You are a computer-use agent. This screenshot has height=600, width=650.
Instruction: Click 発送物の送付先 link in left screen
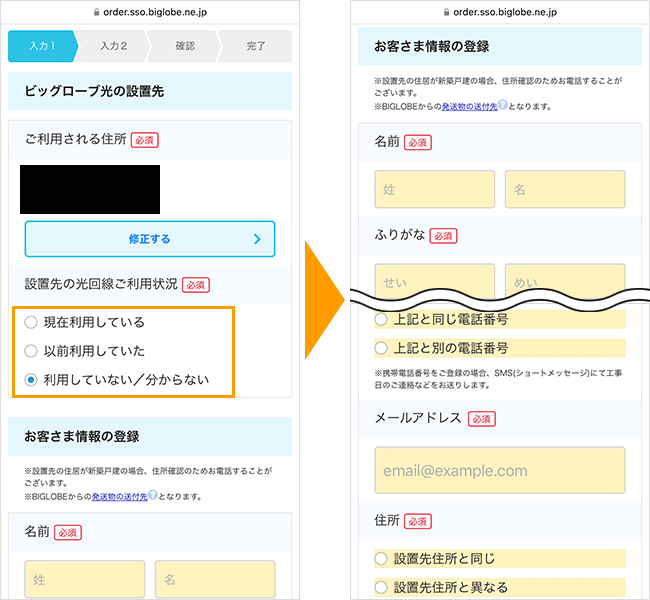point(119,496)
